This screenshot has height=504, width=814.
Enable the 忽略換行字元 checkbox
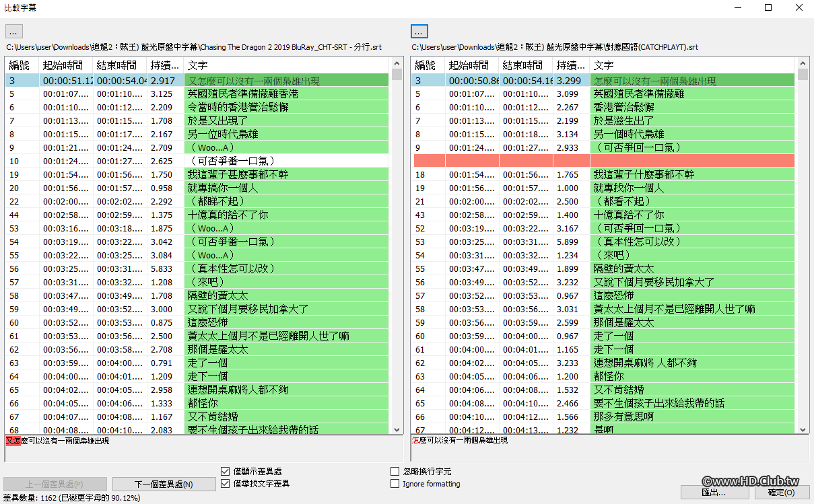point(395,472)
